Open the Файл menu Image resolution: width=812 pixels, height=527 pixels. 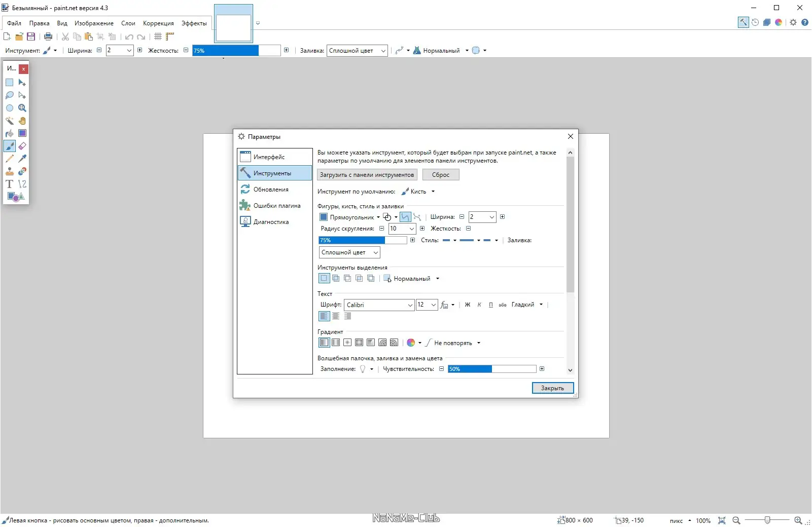click(14, 23)
